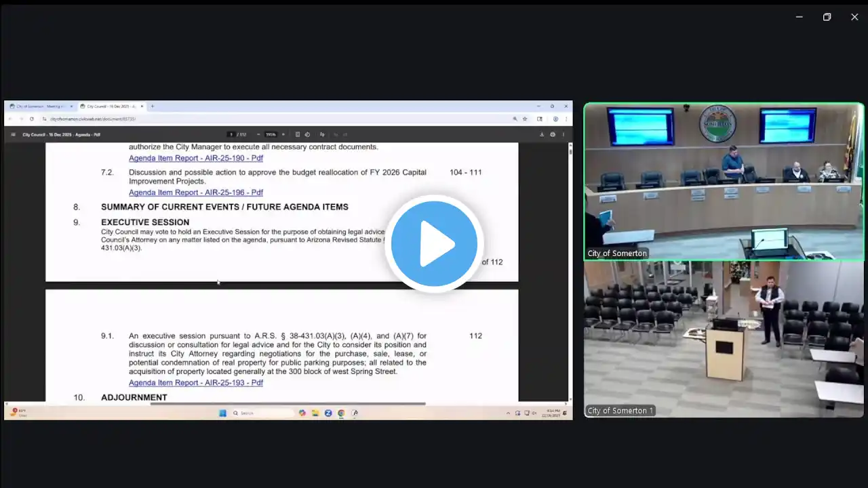Open the Copilot icon on the taskbar
Viewport: 868px width, 488px height.
click(302, 413)
